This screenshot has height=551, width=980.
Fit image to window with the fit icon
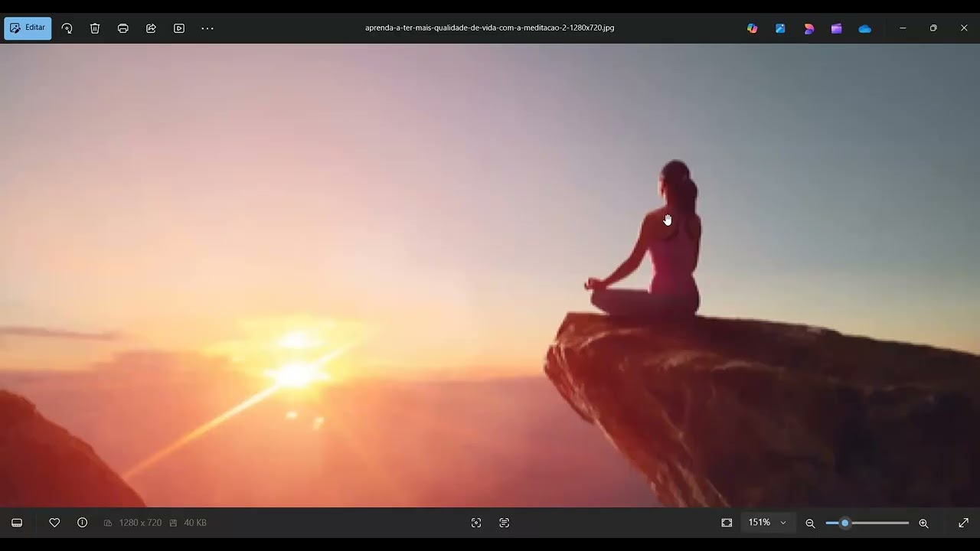[727, 523]
